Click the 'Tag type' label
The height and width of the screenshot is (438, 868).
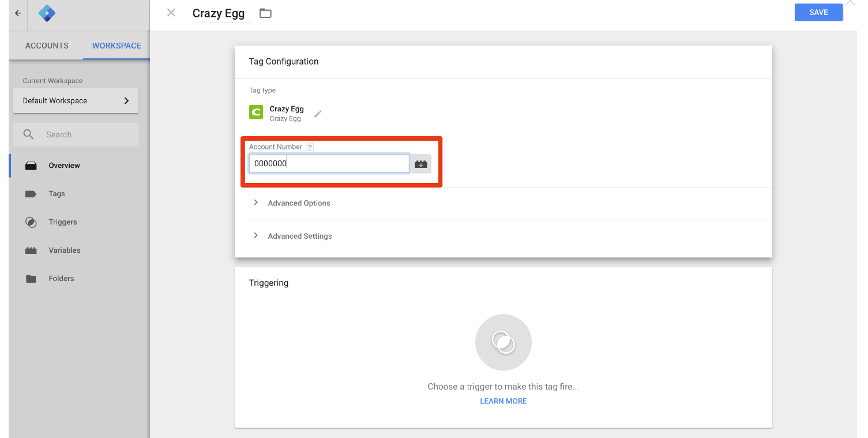coord(262,91)
